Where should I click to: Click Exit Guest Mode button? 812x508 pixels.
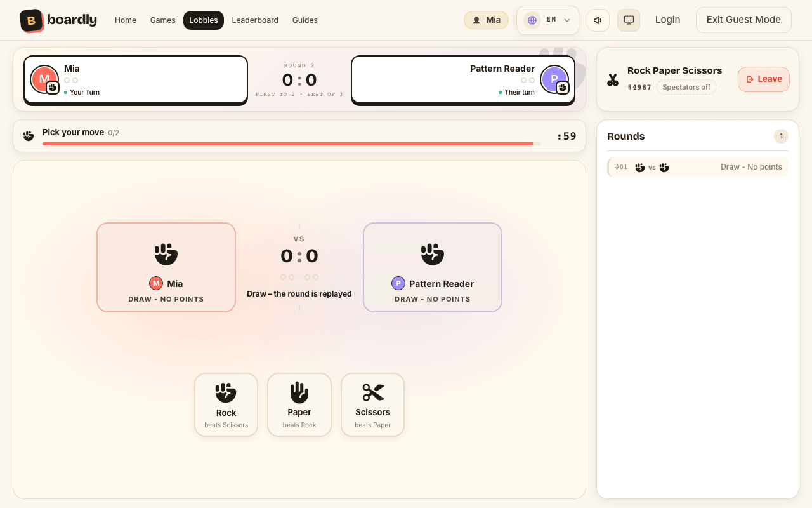[743, 20]
